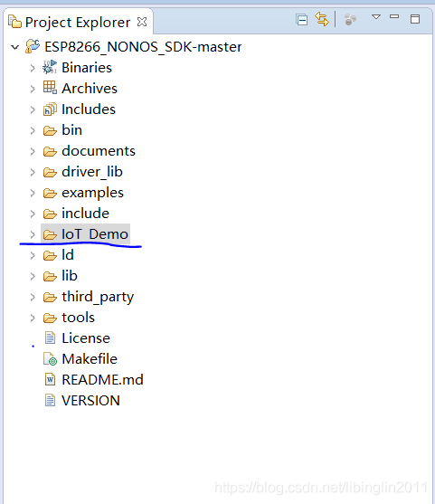Click the License file icon
Viewport: 435px width, 504px height.
click(x=50, y=338)
